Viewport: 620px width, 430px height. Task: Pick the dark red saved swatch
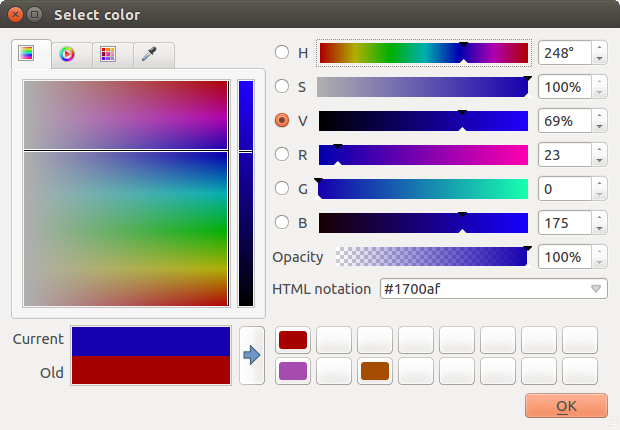292,340
